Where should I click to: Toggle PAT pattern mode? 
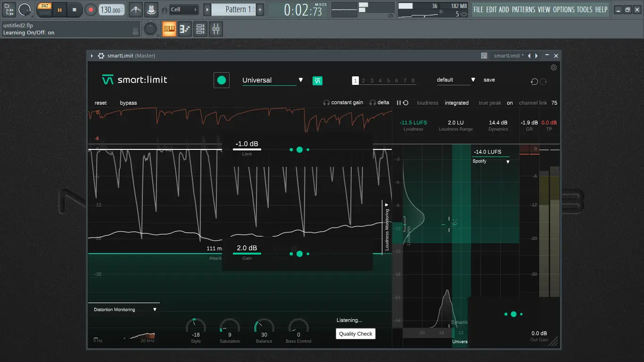tap(44, 6)
